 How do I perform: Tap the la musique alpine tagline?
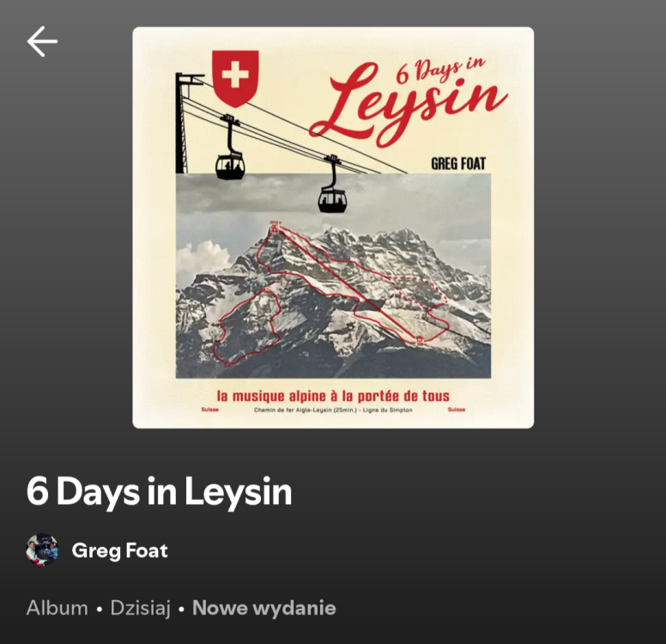333,396
